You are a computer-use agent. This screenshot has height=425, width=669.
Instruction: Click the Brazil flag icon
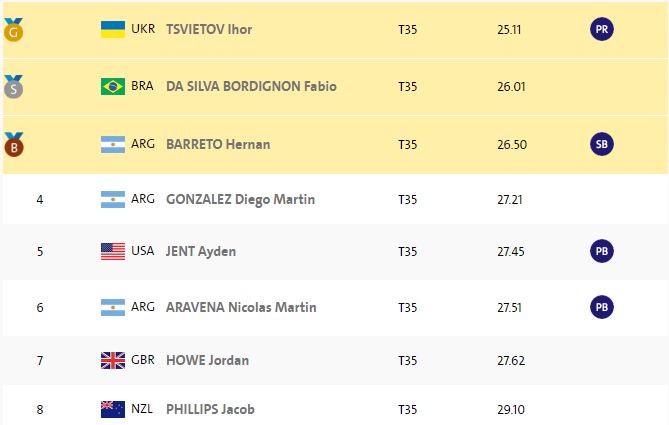[113, 86]
